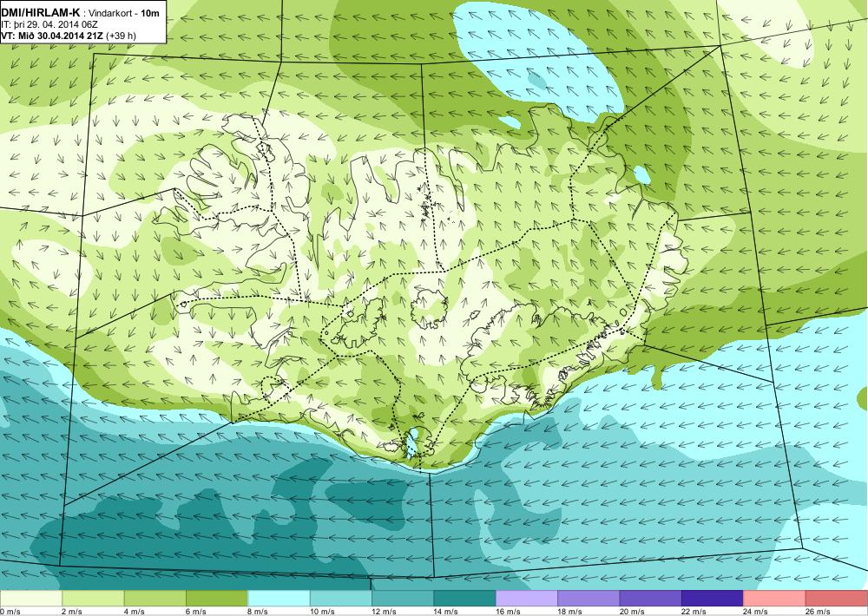868x616 pixels.
Task: Click the lavender 16–18 m/s legend swatch
Action: point(527,599)
